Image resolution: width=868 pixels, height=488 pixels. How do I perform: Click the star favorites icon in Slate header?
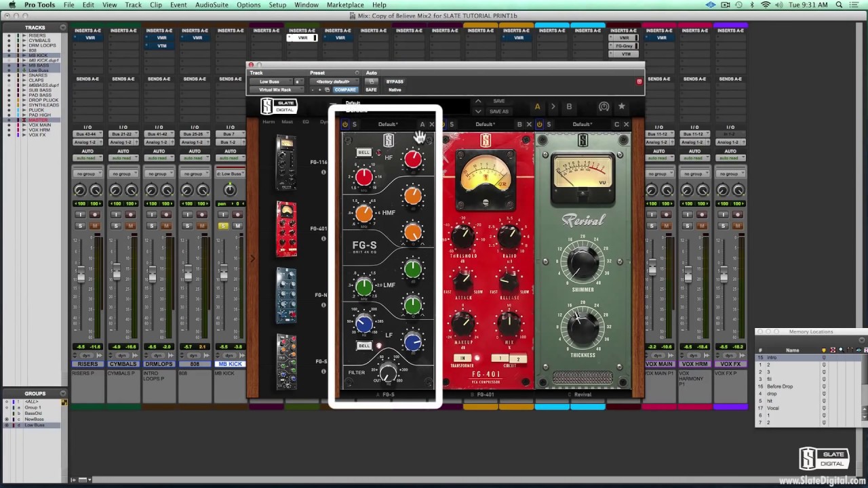tap(621, 106)
